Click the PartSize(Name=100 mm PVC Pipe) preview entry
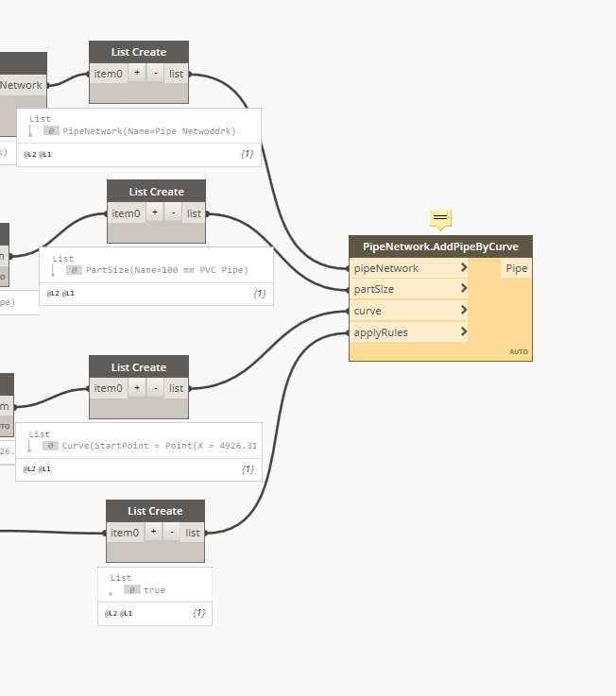This screenshot has width=616, height=696. click(x=166, y=270)
